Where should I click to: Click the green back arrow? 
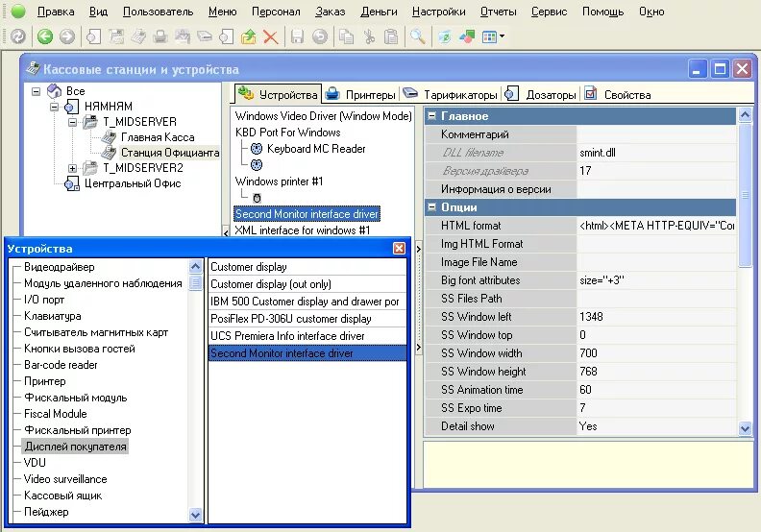pyautogui.click(x=45, y=36)
